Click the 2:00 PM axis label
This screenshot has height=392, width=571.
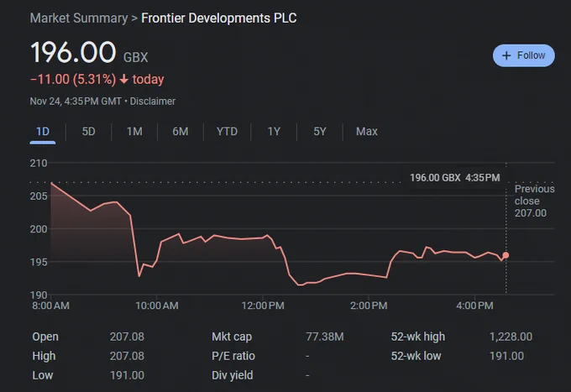[369, 306]
